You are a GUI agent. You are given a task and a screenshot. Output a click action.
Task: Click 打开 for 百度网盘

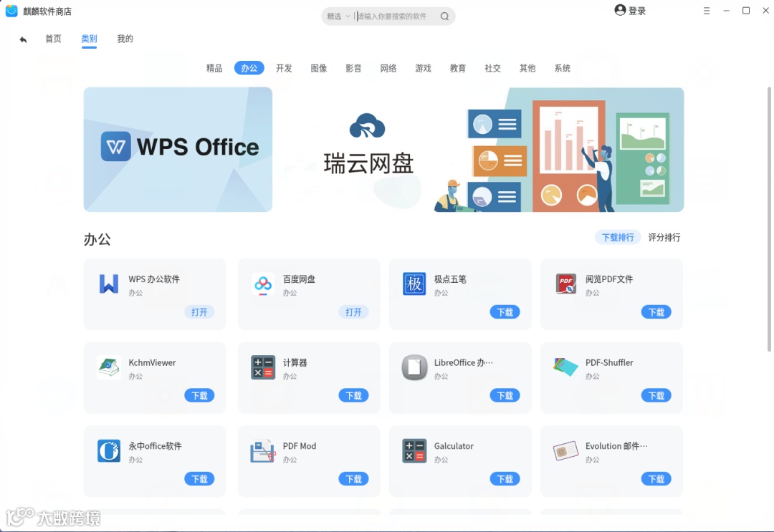(353, 312)
